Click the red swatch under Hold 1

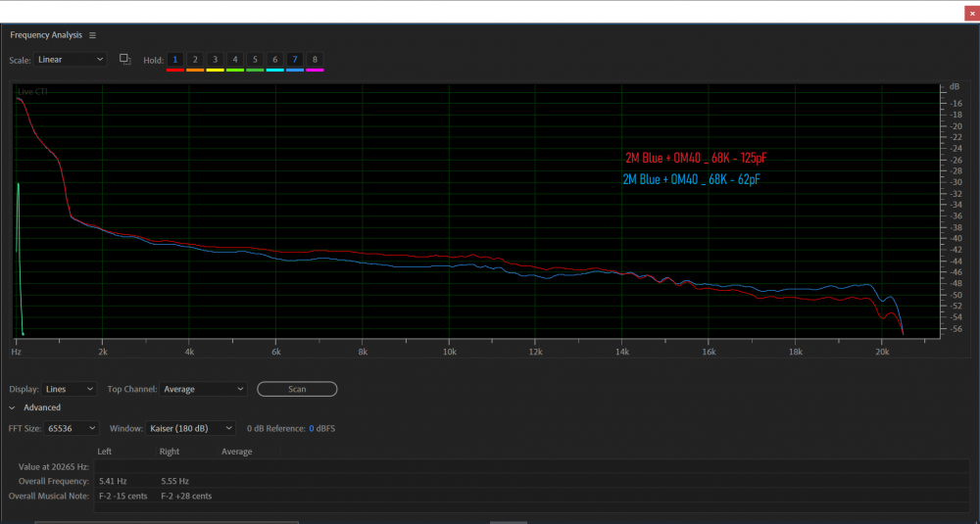(x=174, y=70)
